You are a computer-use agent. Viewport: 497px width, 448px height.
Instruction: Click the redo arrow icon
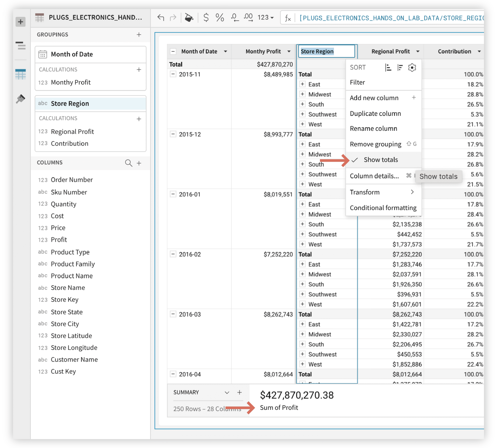[x=173, y=17]
